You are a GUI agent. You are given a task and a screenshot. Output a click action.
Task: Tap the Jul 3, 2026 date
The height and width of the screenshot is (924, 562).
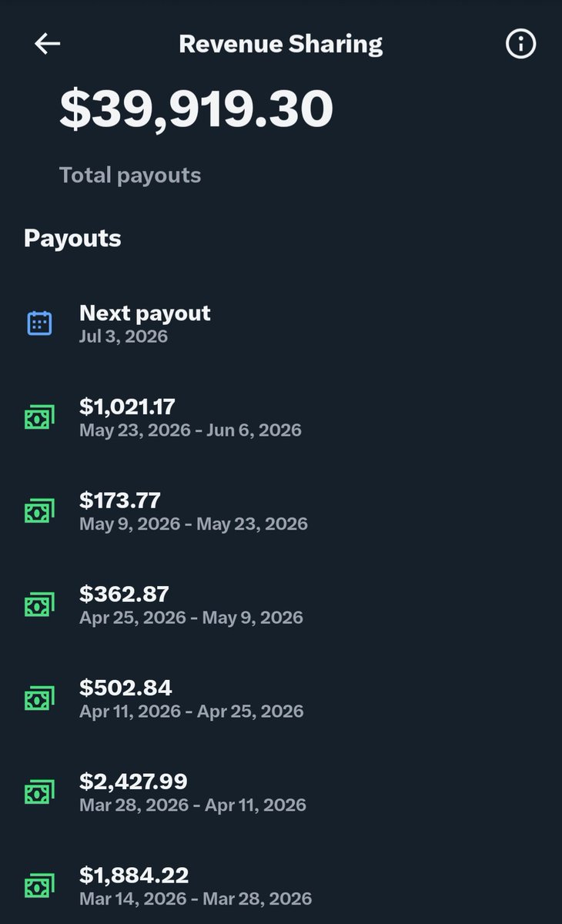(x=123, y=336)
